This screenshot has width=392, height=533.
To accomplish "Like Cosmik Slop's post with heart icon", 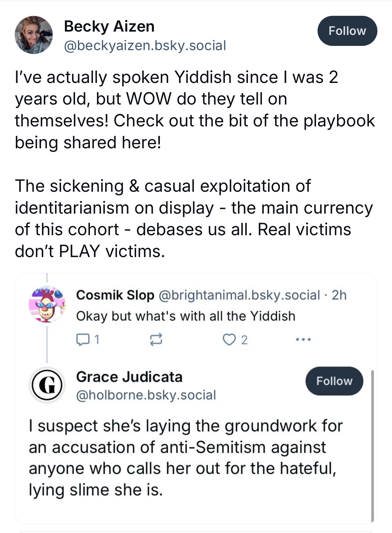I will pos(229,340).
